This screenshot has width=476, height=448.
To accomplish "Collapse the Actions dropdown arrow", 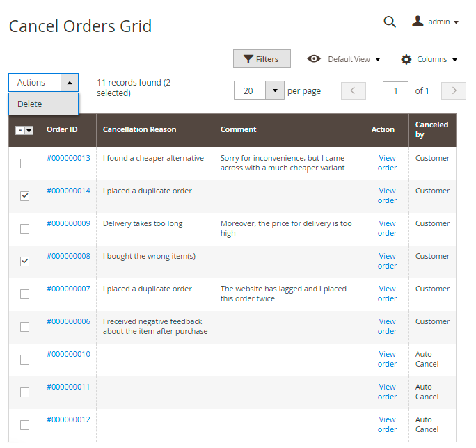I will coord(70,83).
